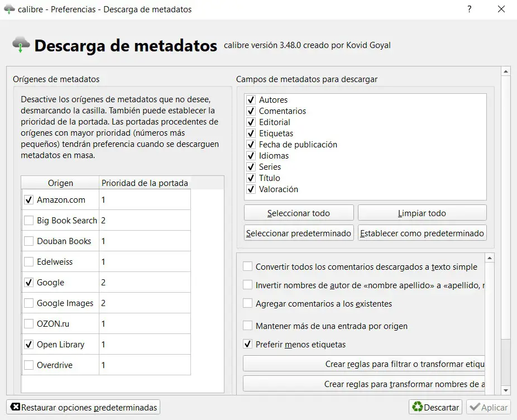The width and height of the screenshot is (517, 420).
Task: Uncheck the Comentarios metadata field
Action: 251,111
